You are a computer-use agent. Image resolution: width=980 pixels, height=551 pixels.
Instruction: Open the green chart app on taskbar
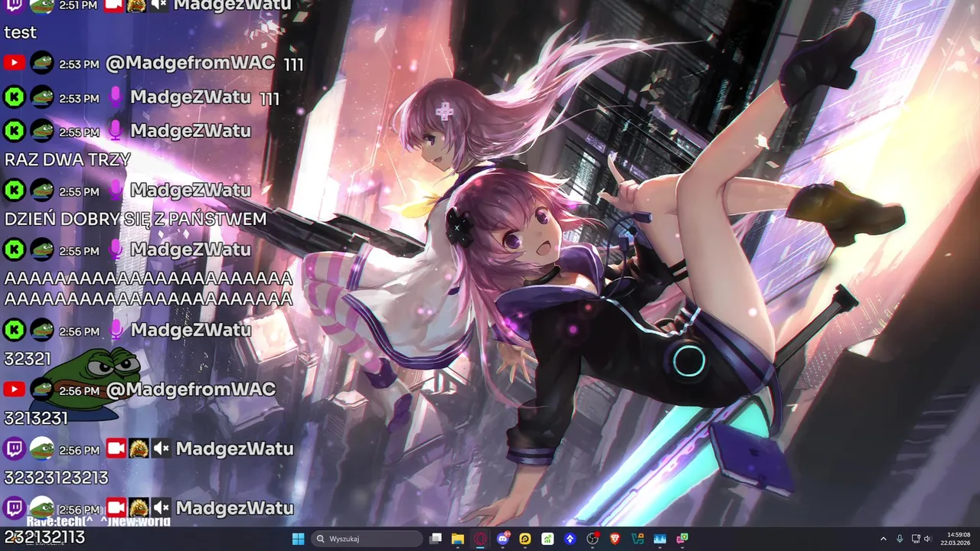(547, 539)
